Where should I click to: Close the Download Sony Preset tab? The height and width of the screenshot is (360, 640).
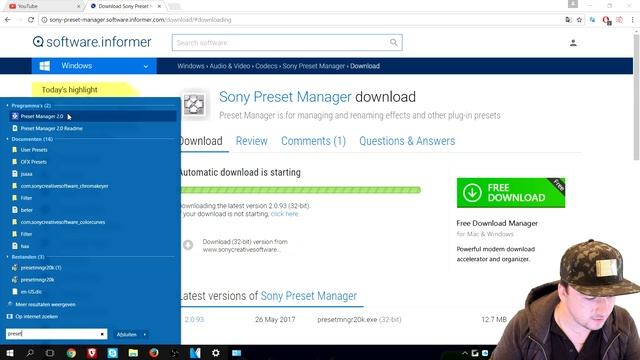click(159, 6)
